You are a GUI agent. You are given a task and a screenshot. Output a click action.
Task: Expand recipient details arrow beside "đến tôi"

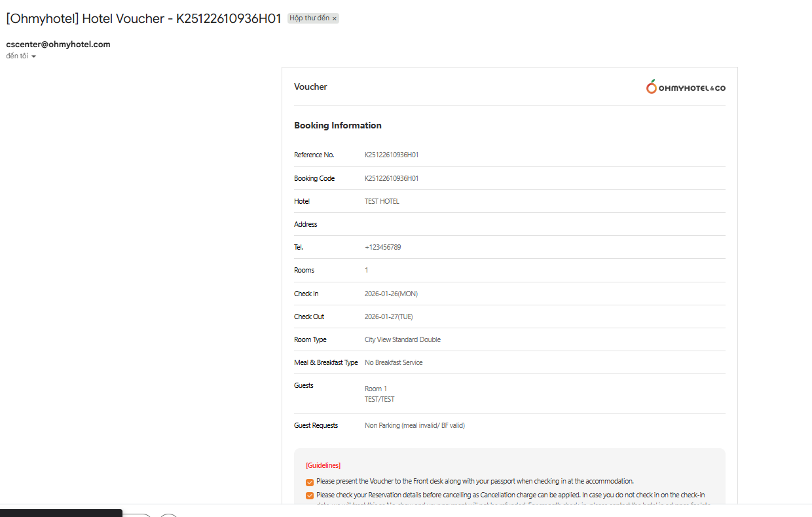pyautogui.click(x=33, y=56)
